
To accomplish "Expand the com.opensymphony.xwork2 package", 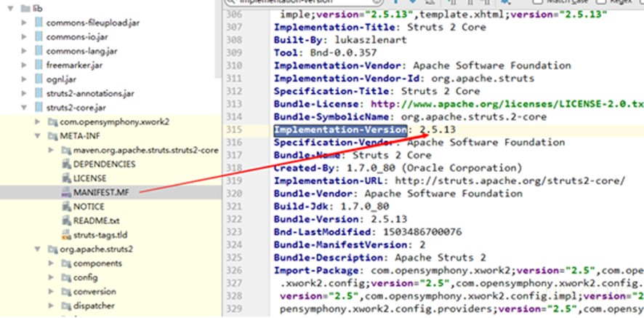I will coord(39,122).
